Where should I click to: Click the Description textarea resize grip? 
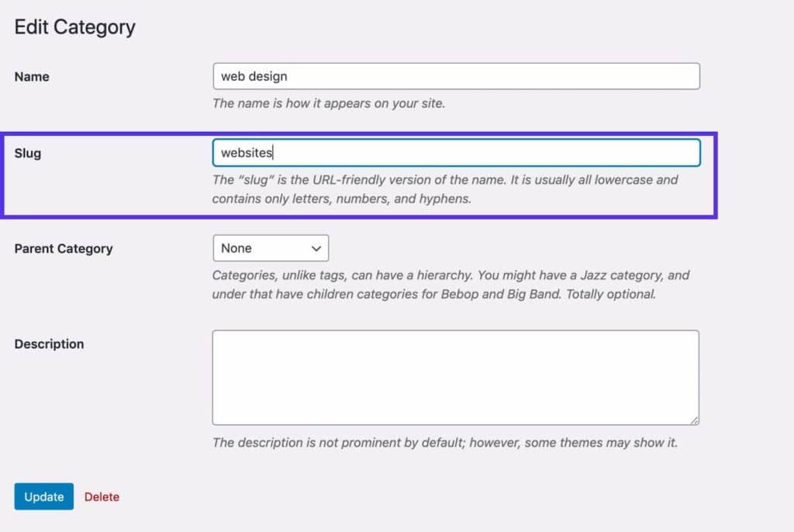pyautogui.click(x=692, y=420)
